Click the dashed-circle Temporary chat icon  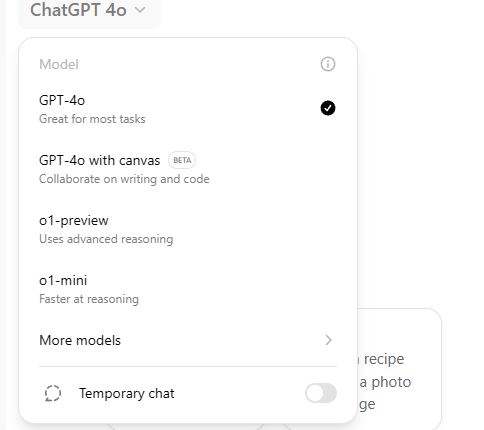click(53, 393)
